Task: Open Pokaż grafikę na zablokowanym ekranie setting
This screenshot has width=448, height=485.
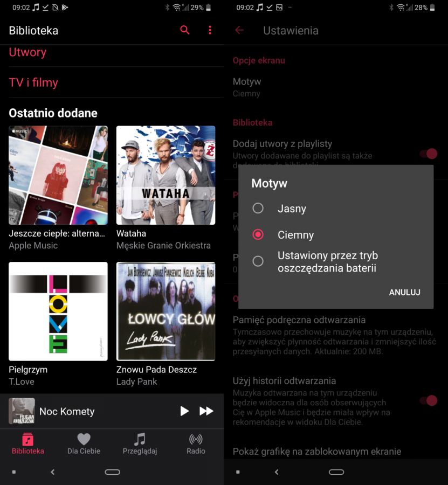Action: click(x=317, y=452)
